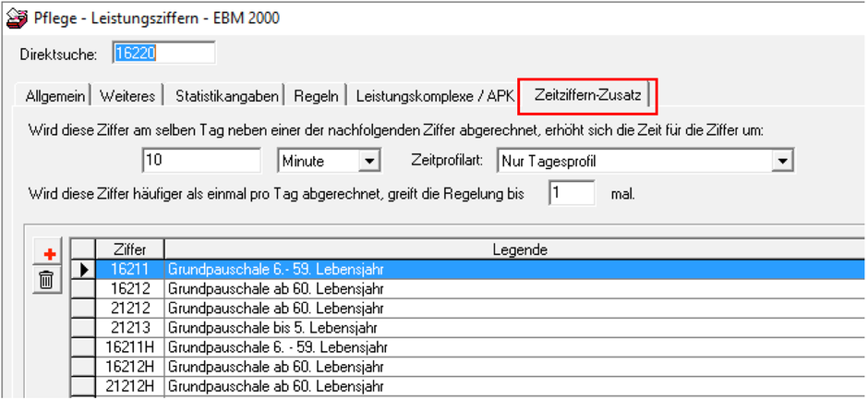Image resolution: width=868 pixels, height=400 pixels.
Task: Click the application icon in title bar
Action: click(16, 18)
